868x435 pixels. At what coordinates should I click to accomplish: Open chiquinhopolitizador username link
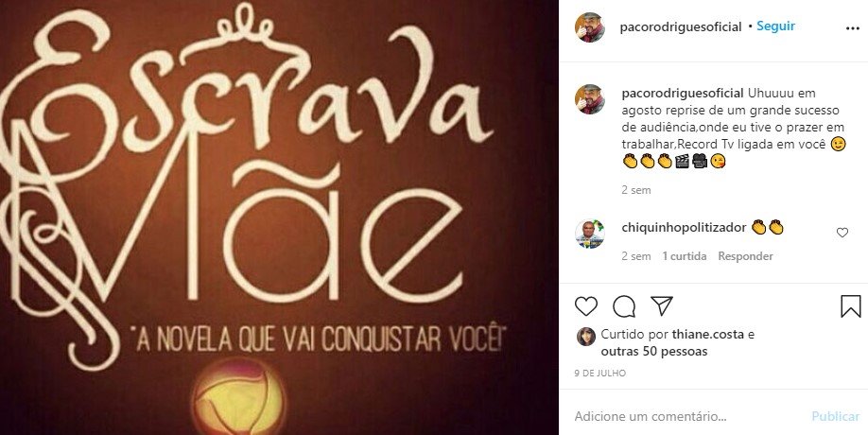click(x=684, y=228)
